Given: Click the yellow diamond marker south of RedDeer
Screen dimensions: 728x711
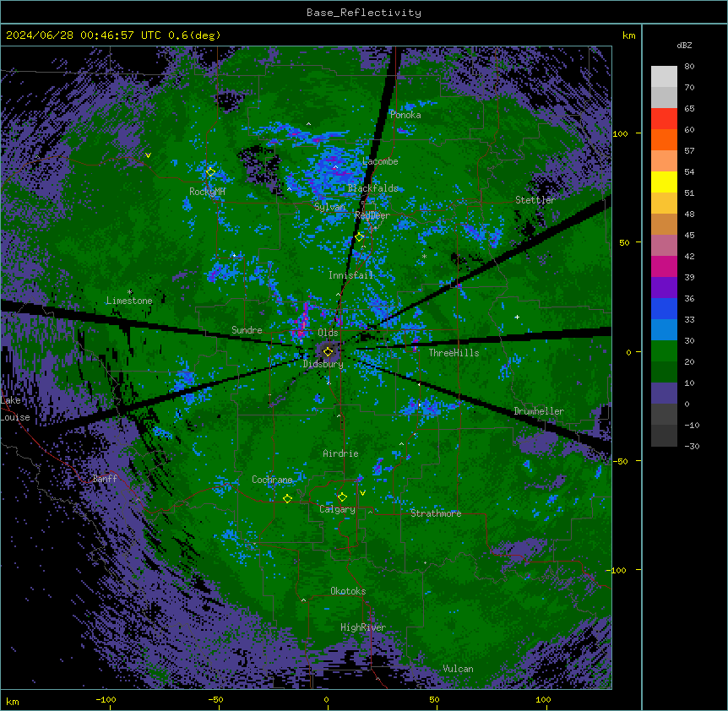Looking at the screenshot, I should click(x=359, y=237).
